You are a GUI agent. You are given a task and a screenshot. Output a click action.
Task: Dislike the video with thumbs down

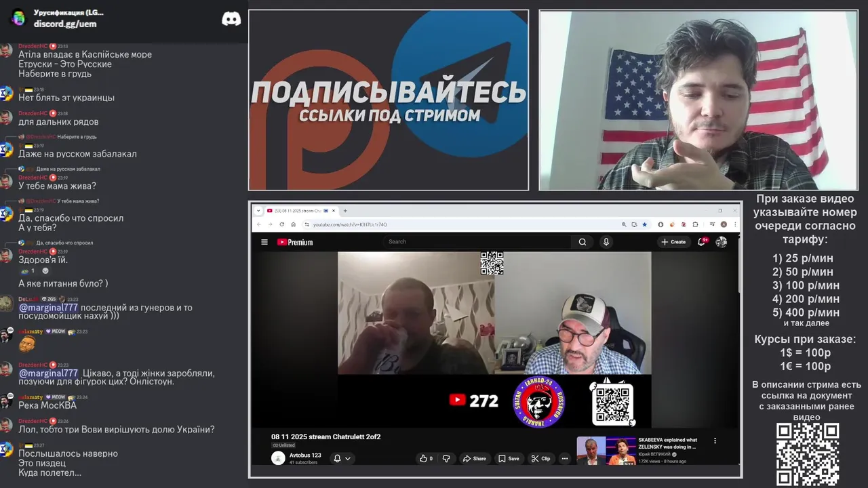(446, 459)
